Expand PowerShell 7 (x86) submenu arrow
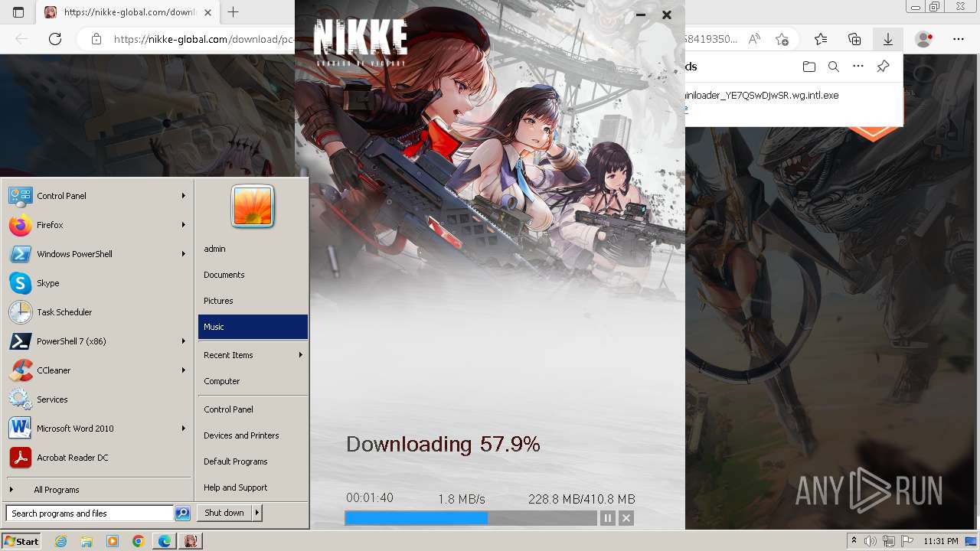The image size is (980, 551). (x=184, y=341)
